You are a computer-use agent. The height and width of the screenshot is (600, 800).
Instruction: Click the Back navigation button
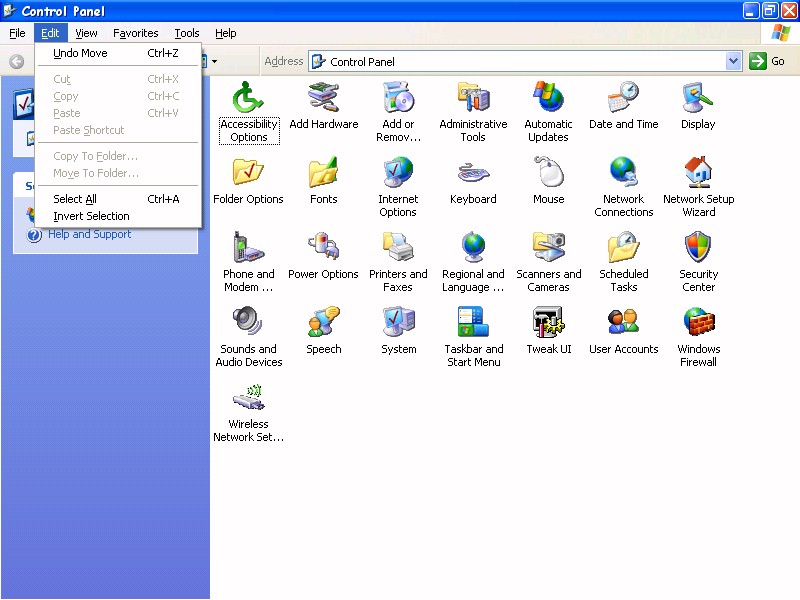pos(17,62)
